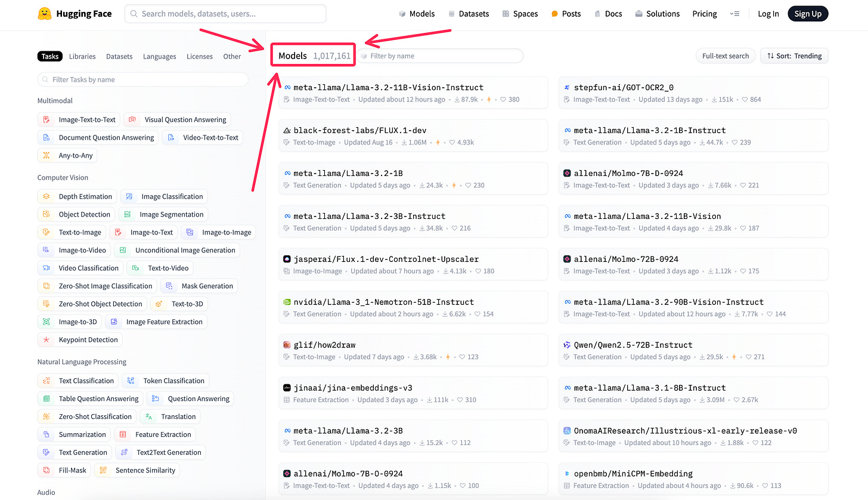Click the Keypoint Detection star icon

click(x=46, y=339)
